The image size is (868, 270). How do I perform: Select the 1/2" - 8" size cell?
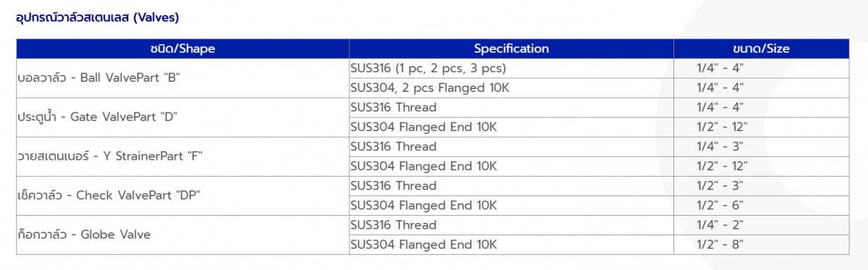point(761,245)
